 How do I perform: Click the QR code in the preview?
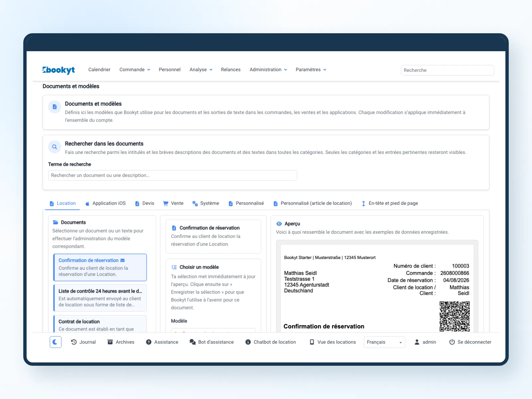coord(455,316)
